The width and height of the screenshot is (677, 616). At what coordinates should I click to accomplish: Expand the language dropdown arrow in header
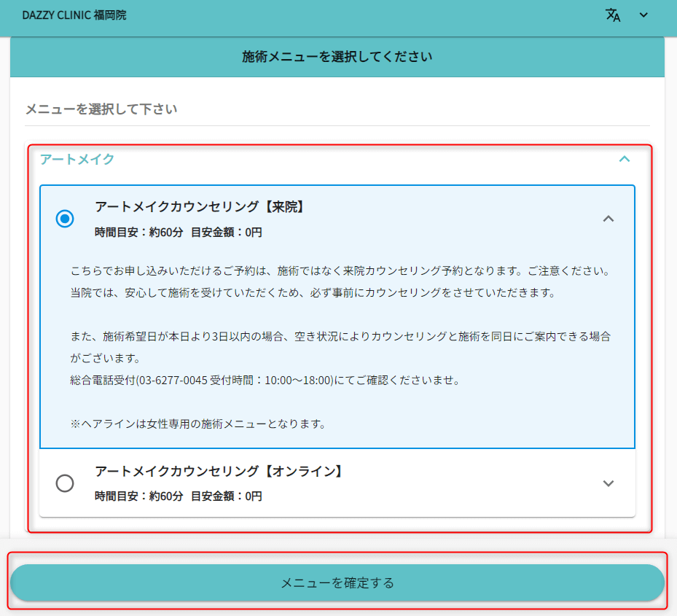(x=643, y=15)
